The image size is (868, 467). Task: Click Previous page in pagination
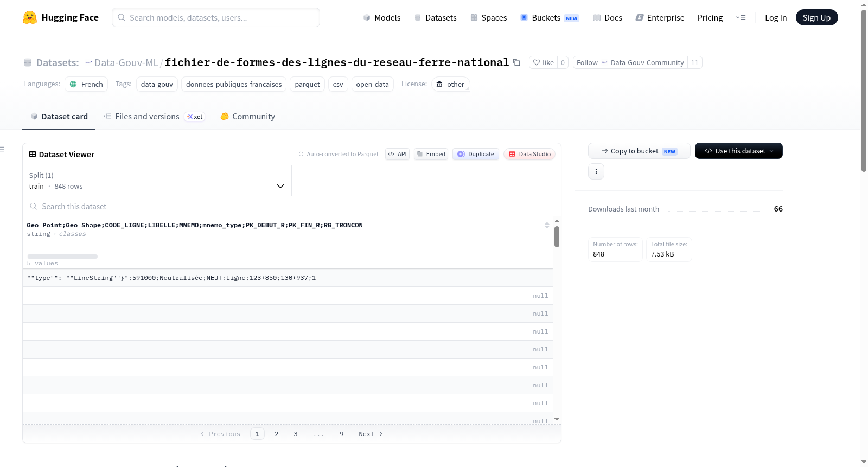tap(220, 434)
